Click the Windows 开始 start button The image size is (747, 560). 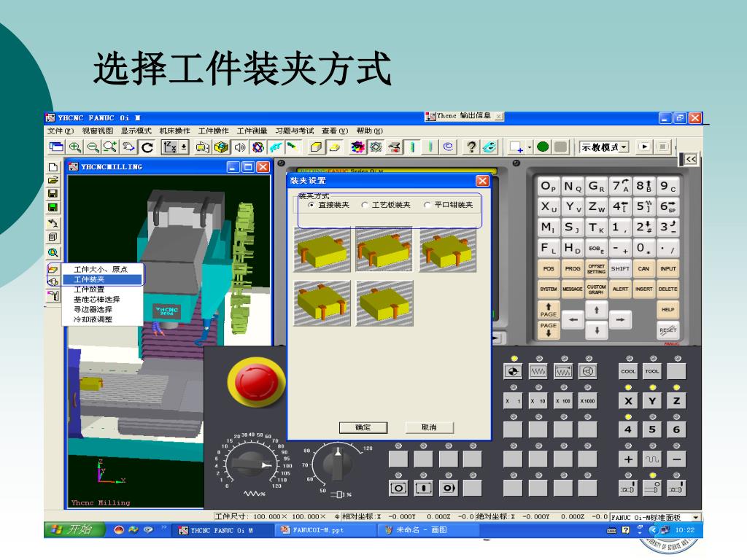(x=74, y=529)
